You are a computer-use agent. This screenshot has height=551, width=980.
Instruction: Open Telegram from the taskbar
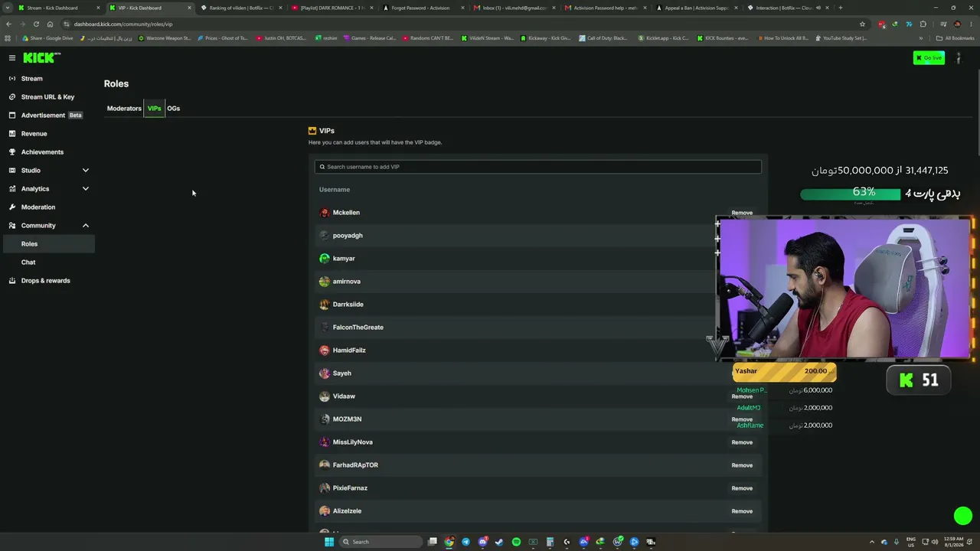pos(465,542)
